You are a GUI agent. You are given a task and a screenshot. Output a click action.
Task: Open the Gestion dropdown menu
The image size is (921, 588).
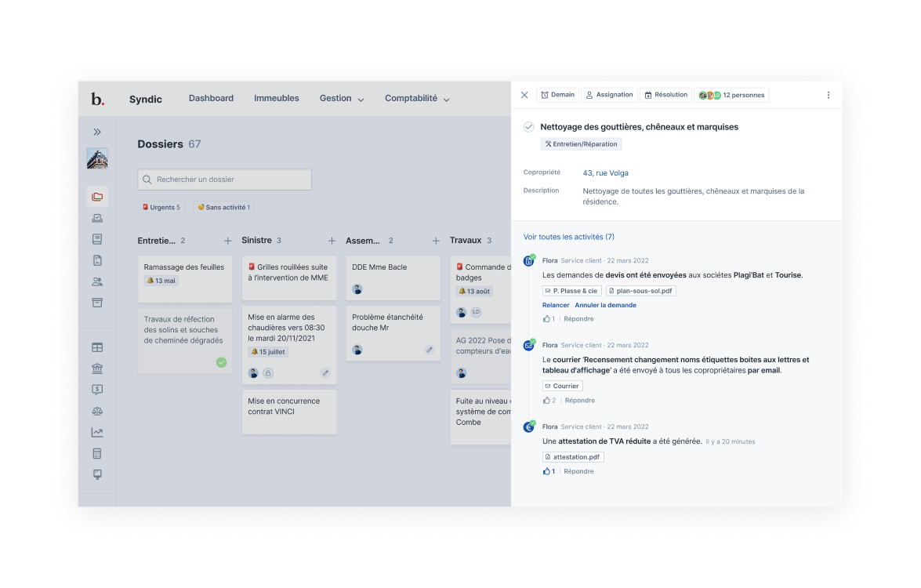342,99
